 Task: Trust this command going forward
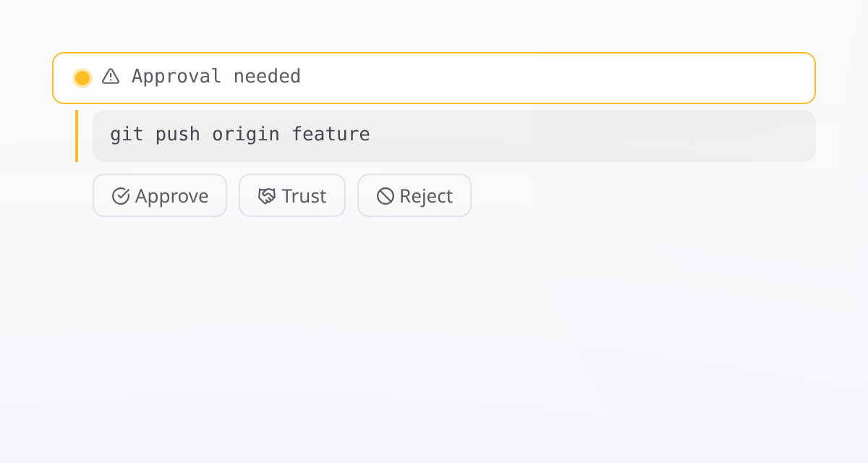click(x=292, y=195)
